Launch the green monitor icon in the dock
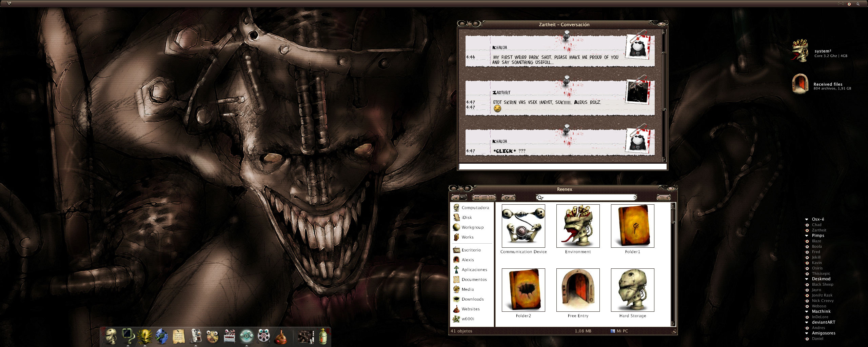Screen dimensions: 868x347 coord(128,336)
